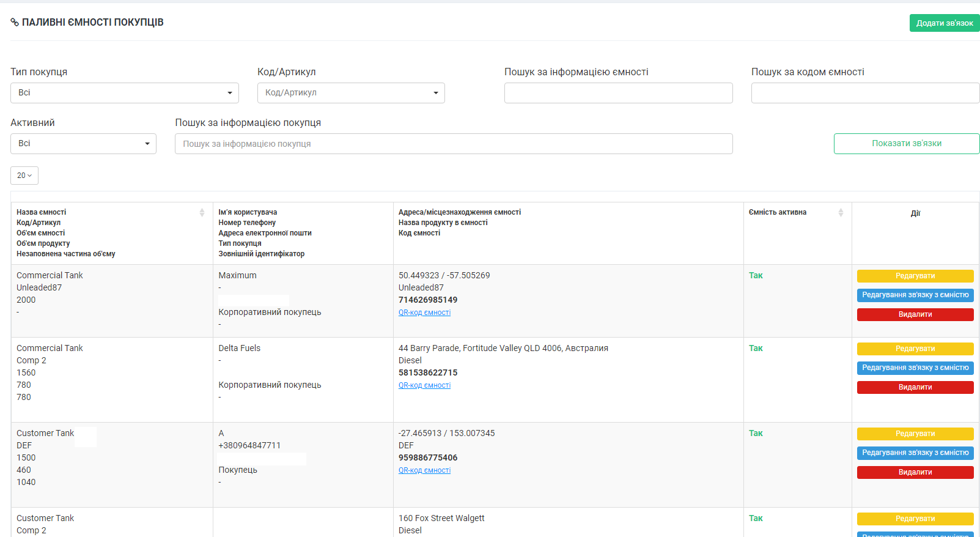Focus the 'Пошук за інформацією покупця' input

coord(454,144)
